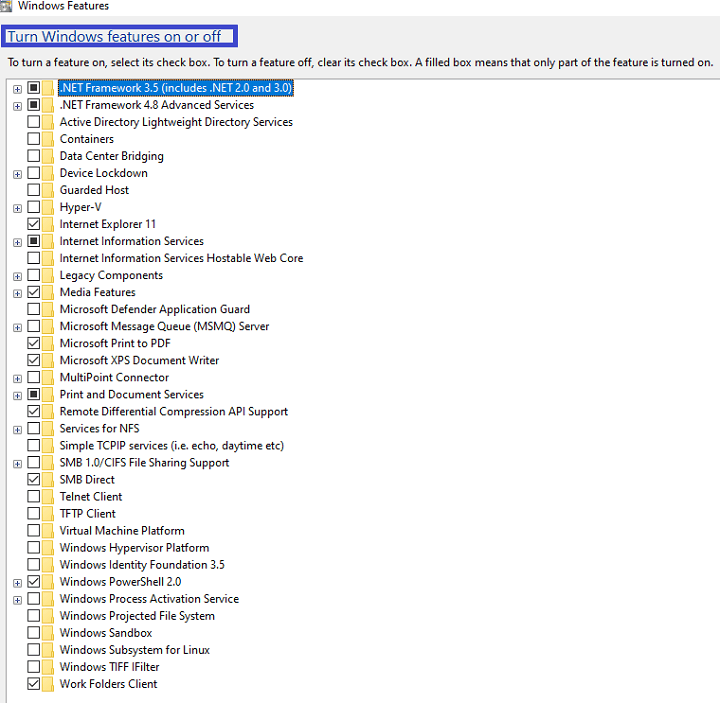Screen dimensions: 720x703
Task: Disable Microsoft Print to PDF checkbox
Action: [34, 343]
